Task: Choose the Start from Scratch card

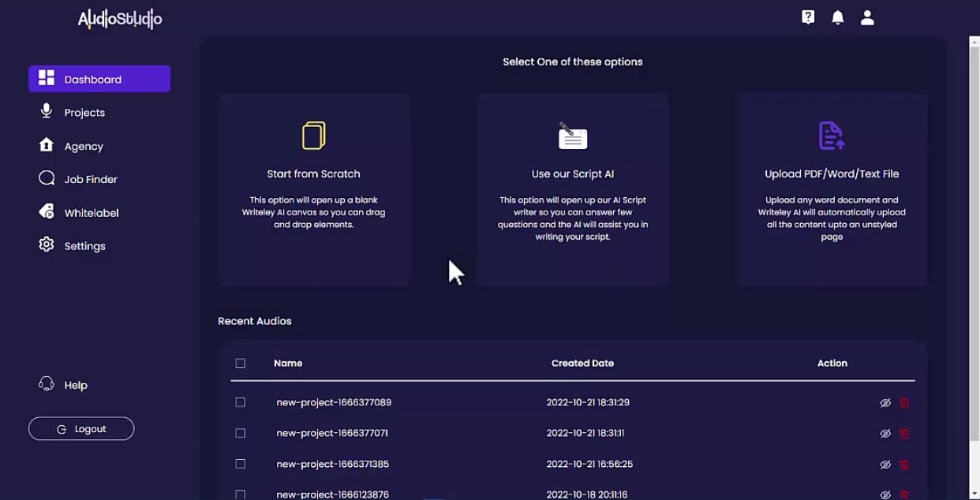Action: [x=313, y=190]
